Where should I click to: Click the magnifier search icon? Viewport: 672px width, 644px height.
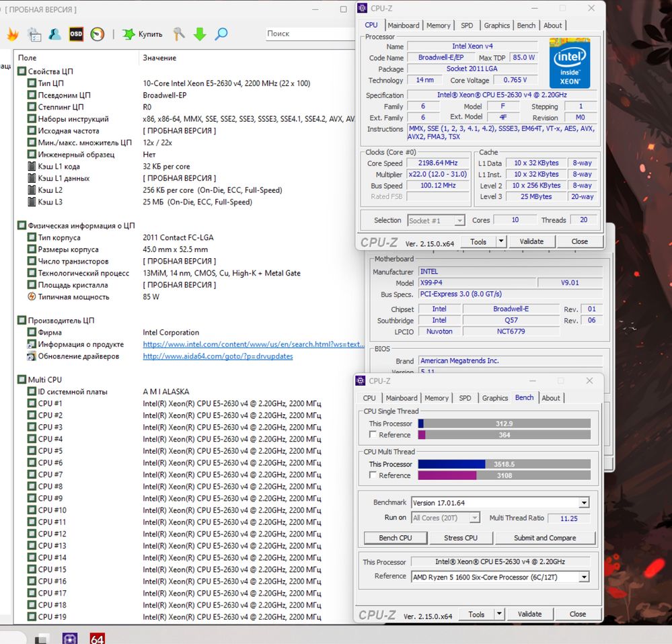pos(221,34)
